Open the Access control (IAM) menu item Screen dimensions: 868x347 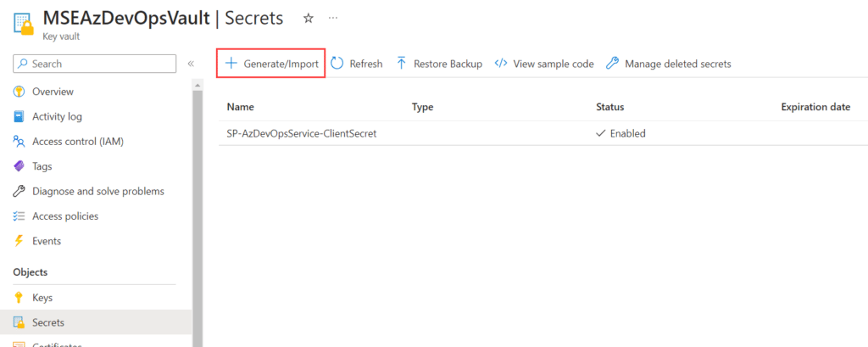pos(78,142)
